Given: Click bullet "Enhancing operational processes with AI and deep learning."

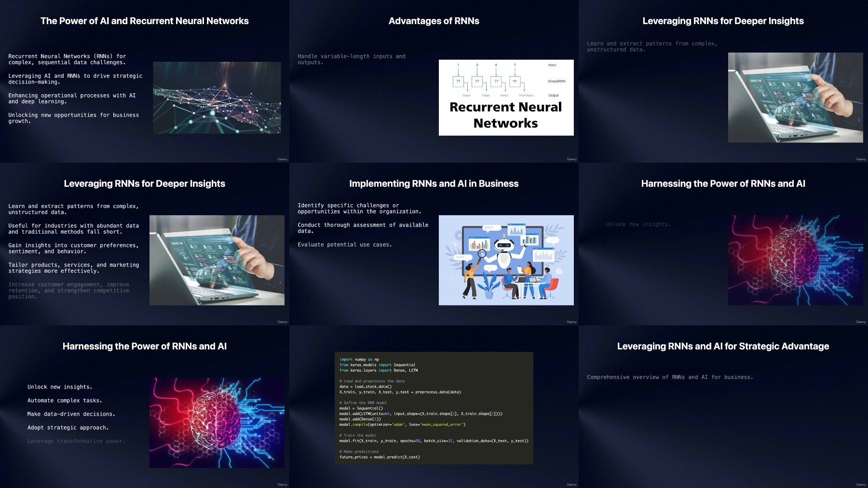Looking at the screenshot, I should pyautogui.click(x=72, y=98).
